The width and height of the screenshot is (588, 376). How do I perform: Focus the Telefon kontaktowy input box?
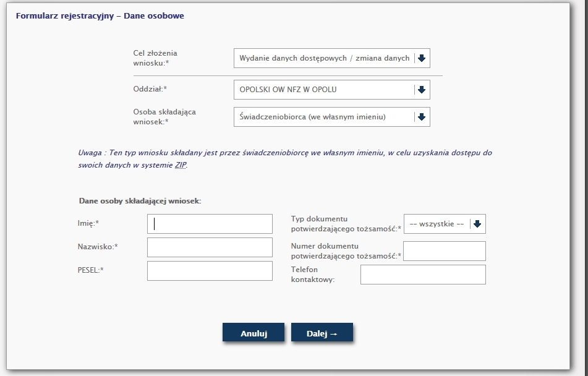click(x=423, y=275)
